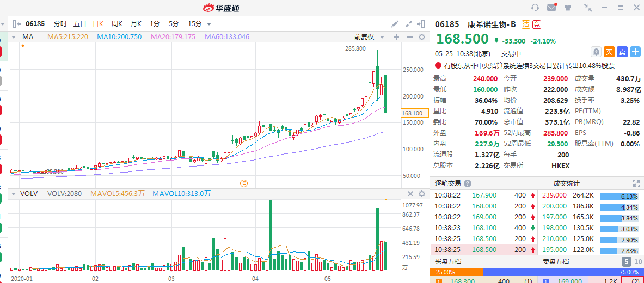Zoom out the K-line chart with minus
This screenshot has height=283, width=644.
(409, 37)
